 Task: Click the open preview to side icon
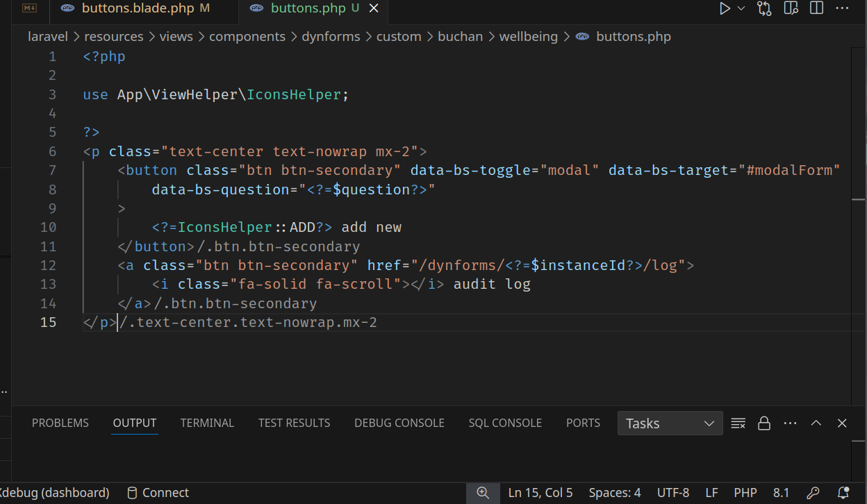click(x=791, y=8)
